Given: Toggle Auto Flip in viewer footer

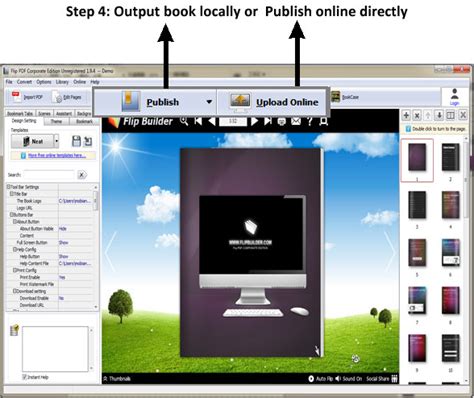Looking at the screenshot, I should point(321,379).
